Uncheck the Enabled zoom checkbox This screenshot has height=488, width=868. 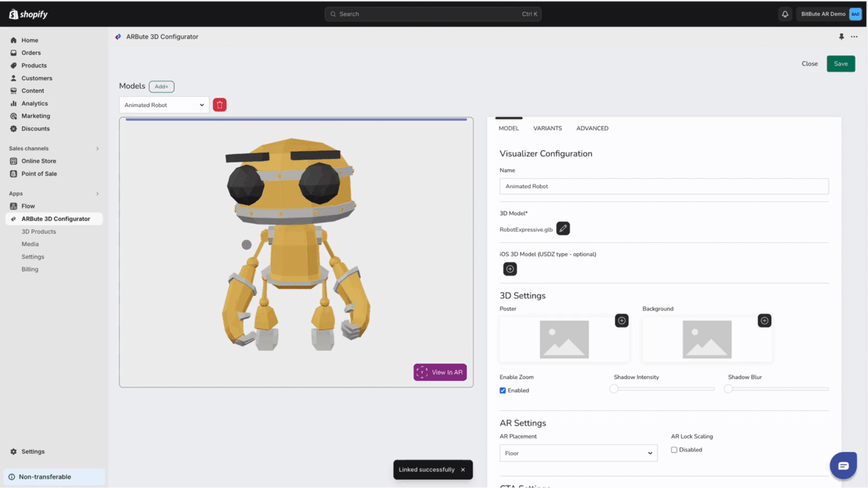click(x=503, y=390)
